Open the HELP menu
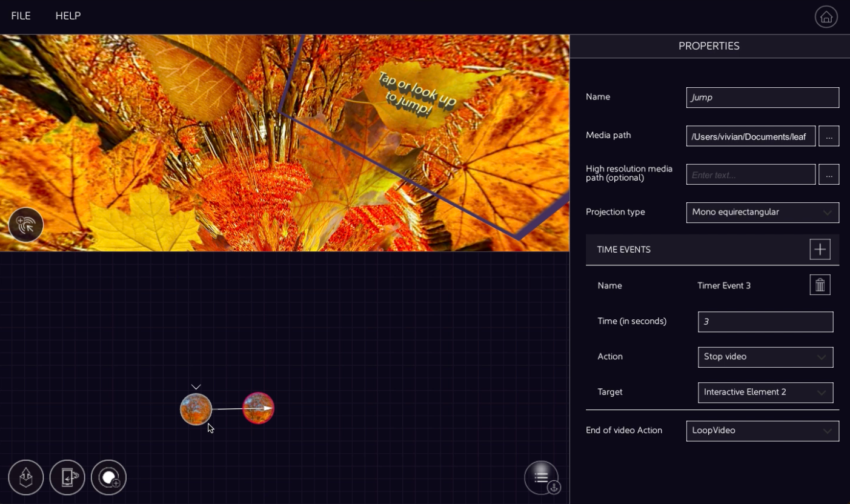This screenshot has width=850, height=504. coord(68,16)
